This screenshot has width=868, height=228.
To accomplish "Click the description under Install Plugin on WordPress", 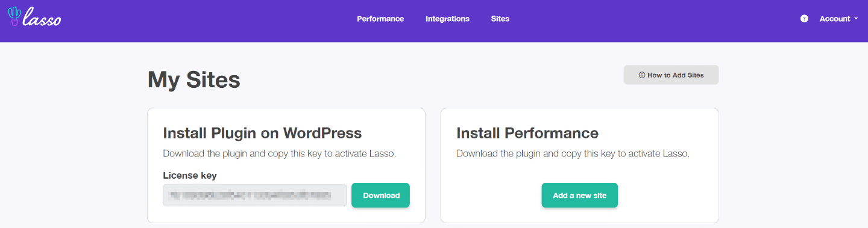I will [x=280, y=153].
